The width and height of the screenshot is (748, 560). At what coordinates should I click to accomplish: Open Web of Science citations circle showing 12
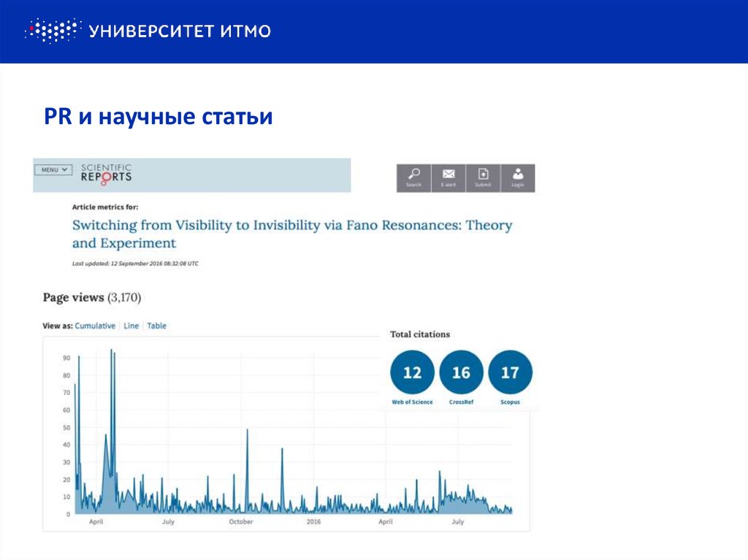(413, 372)
